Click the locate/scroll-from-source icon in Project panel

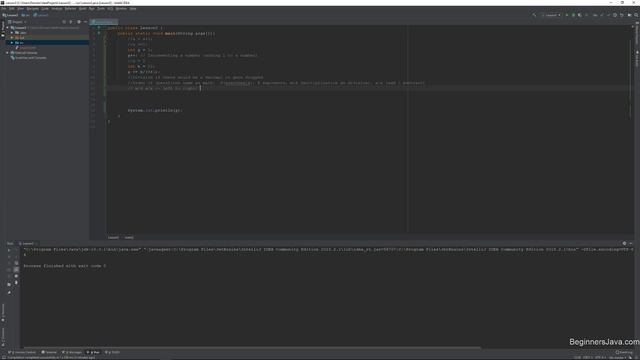(64, 22)
